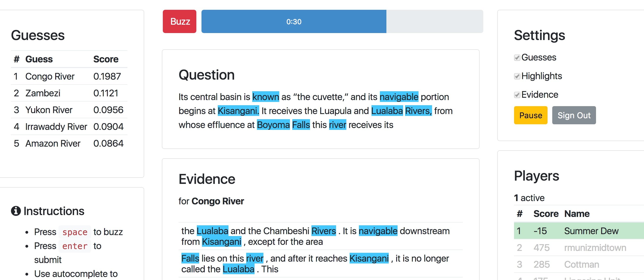Viewport: 644px width, 280px height.
Task: Click the Sign Out button
Action: (x=574, y=115)
